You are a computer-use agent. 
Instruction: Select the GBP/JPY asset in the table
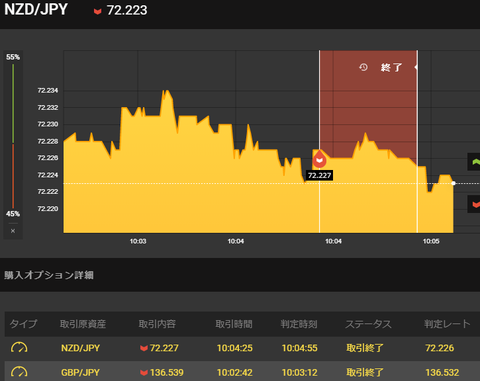(80, 372)
